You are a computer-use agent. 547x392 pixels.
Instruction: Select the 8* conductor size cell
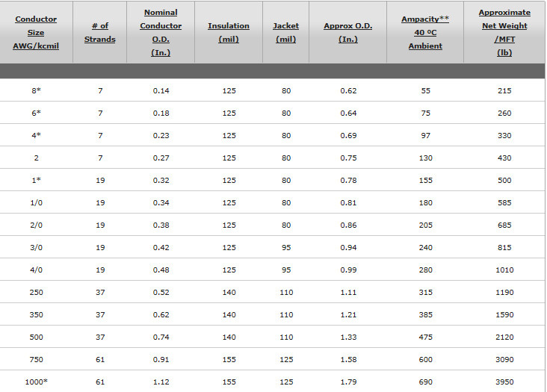tap(37, 90)
